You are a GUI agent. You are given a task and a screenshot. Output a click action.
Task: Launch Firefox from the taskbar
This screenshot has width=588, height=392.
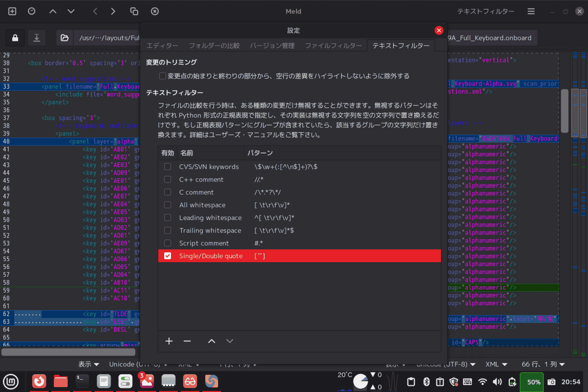tap(39, 381)
